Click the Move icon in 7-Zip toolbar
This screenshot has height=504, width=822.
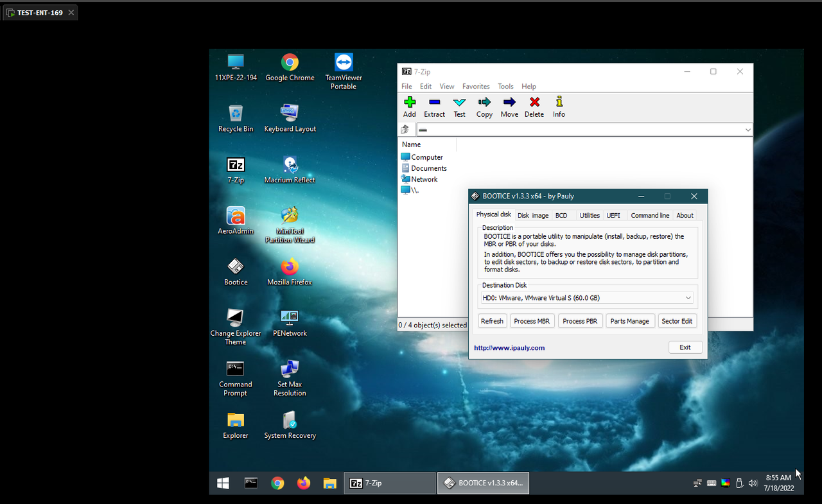click(x=509, y=102)
